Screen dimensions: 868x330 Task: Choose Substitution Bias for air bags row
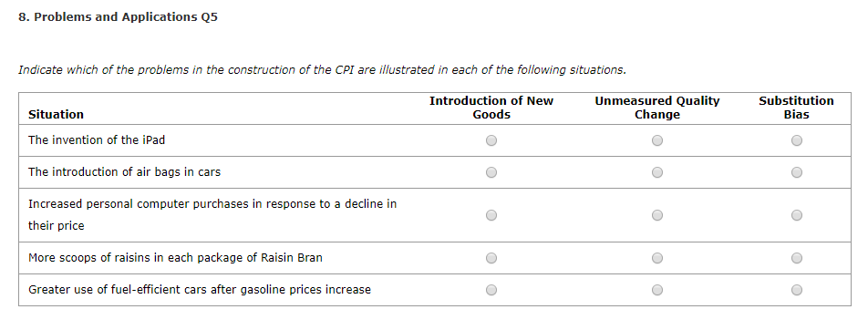pyautogui.click(x=797, y=173)
